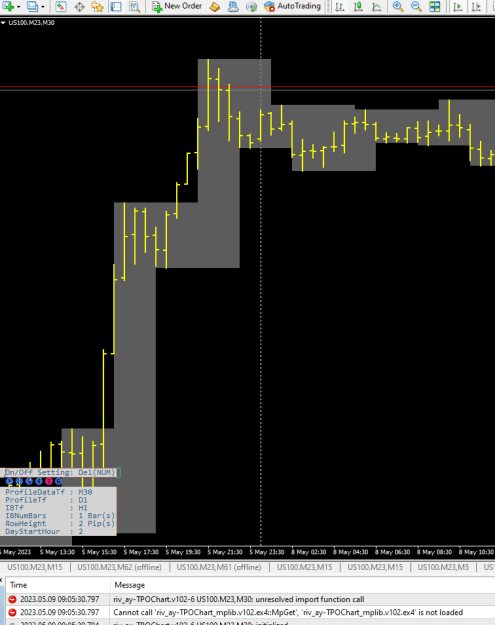Switch to first US100.M23,M15 chart tab
Screen dimensions: 495x625
click(x=35, y=567)
